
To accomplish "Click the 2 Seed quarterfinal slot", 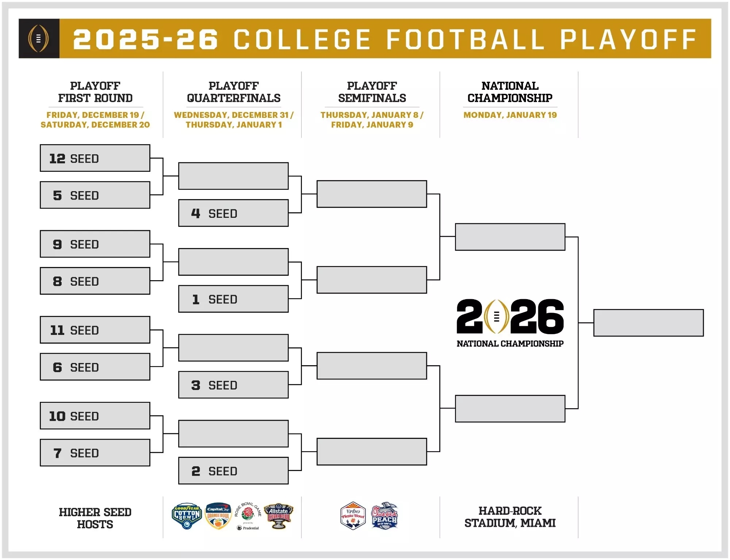I will pyautogui.click(x=233, y=471).
